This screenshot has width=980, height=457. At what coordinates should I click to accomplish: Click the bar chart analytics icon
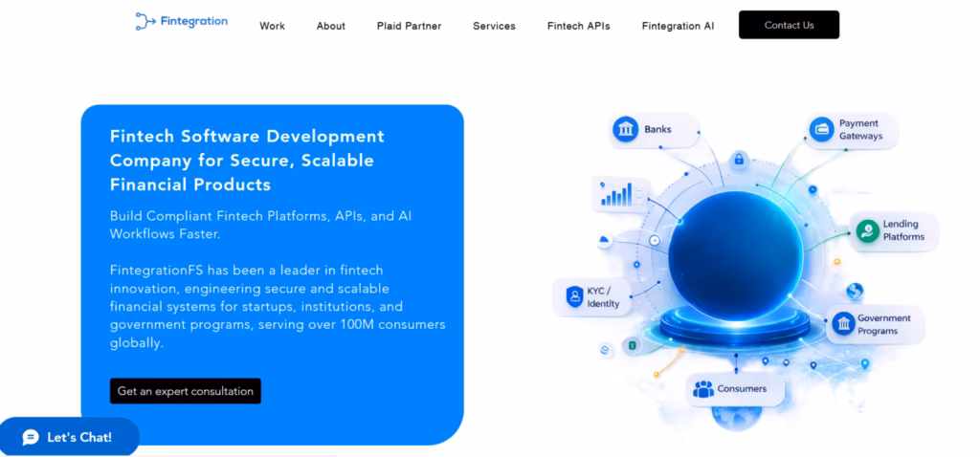[x=617, y=194]
